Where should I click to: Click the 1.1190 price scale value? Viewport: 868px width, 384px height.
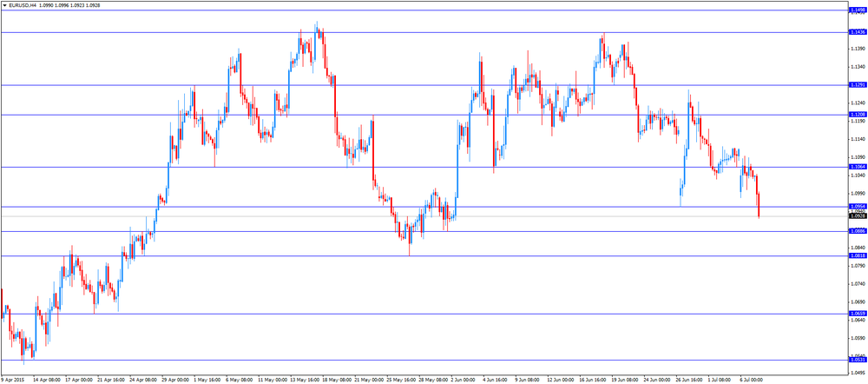(x=858, y=121)
